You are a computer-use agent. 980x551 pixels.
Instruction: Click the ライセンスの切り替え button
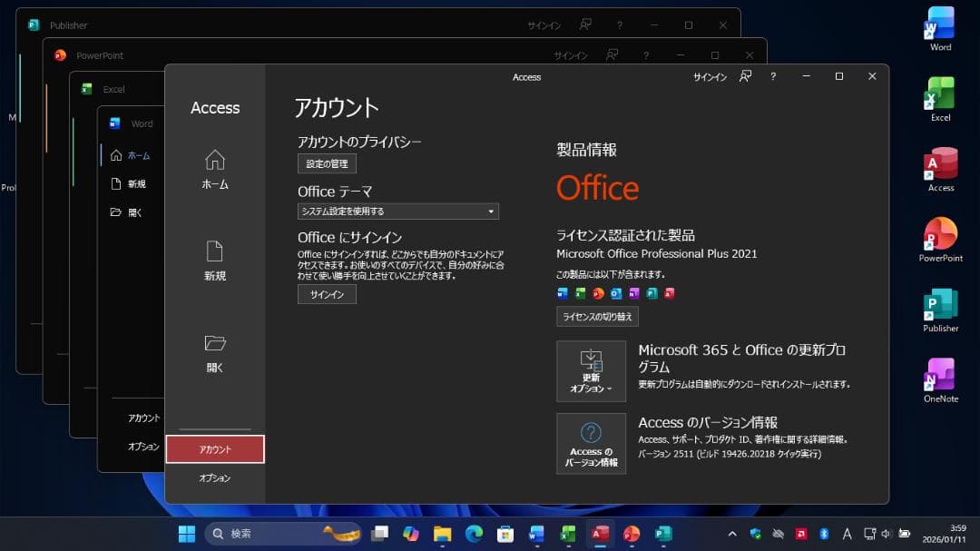pyautogui.click(x=598, y=316)
